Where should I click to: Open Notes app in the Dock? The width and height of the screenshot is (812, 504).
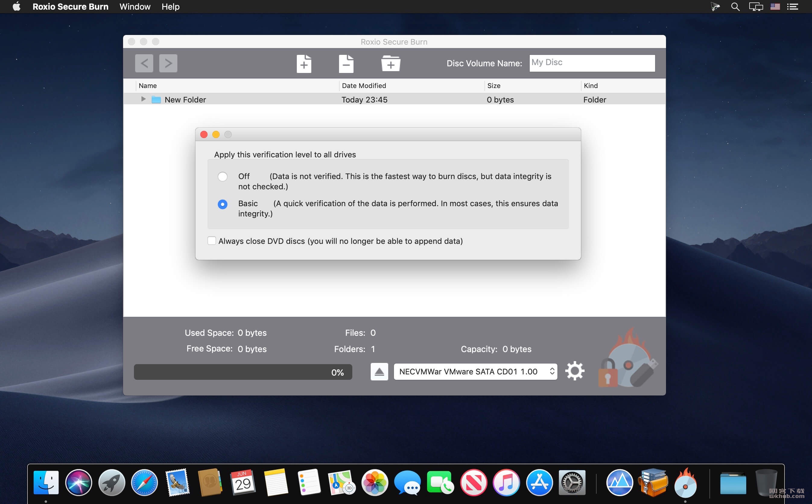pyautogui.click(x=276, y=483)
